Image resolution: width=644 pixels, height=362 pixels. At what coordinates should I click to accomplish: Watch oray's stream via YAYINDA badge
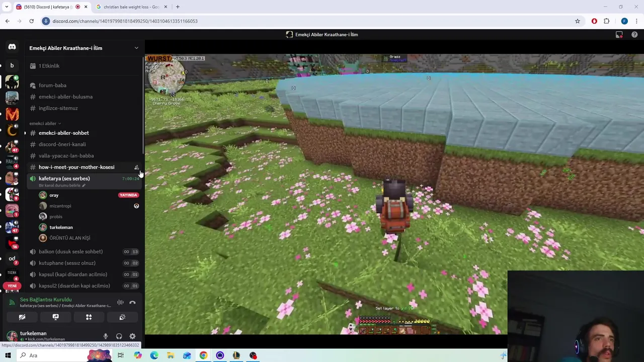pos(128,195)
